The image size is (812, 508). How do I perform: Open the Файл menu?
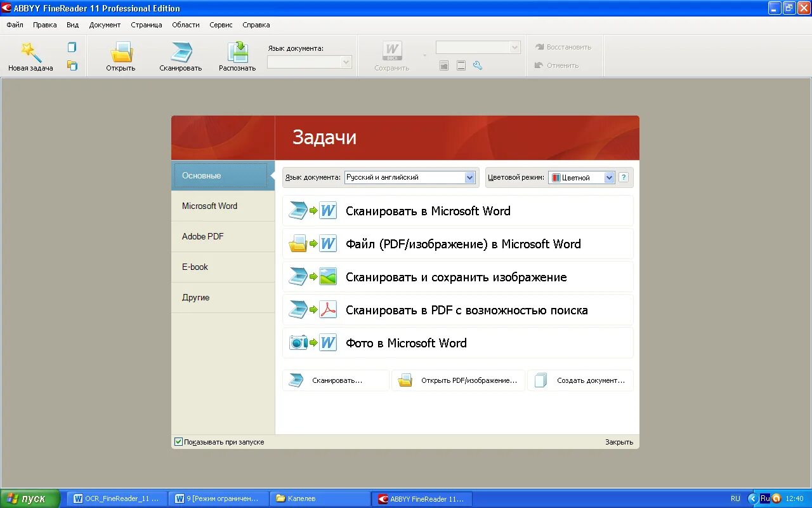click(x=15, y=25)
